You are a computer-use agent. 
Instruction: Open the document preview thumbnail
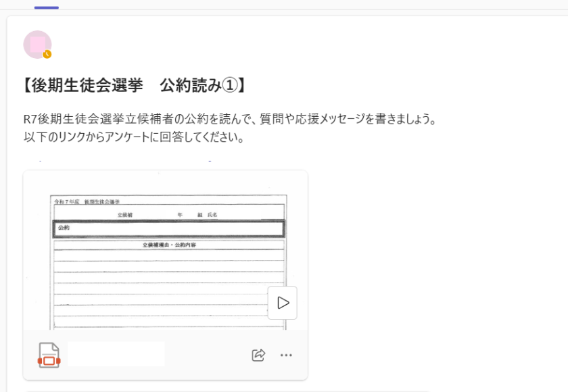pyautogui.click(x=165, y=264)
